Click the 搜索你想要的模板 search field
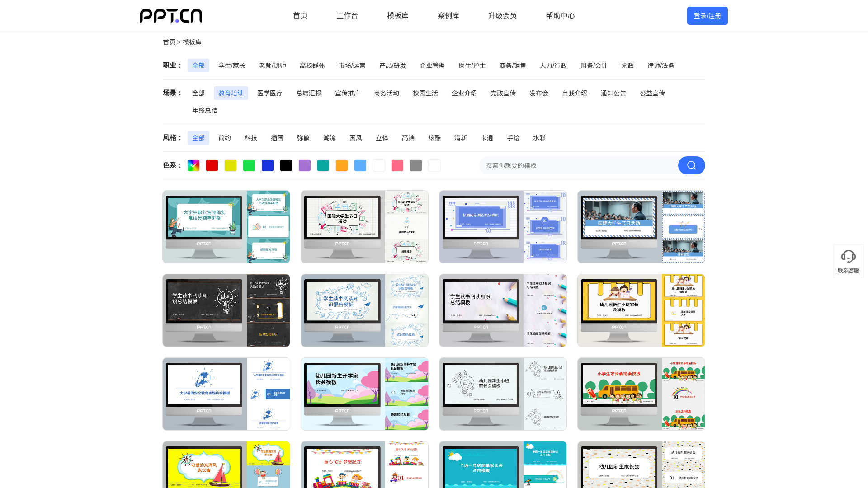 coord(579,165)
